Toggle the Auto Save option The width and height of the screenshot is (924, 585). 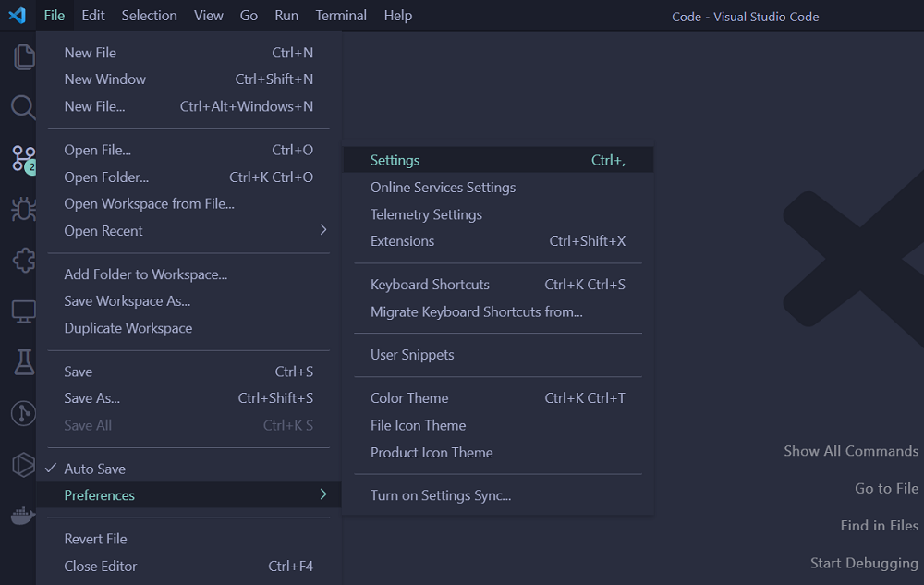pyautogui.click(x=94, y=469)
